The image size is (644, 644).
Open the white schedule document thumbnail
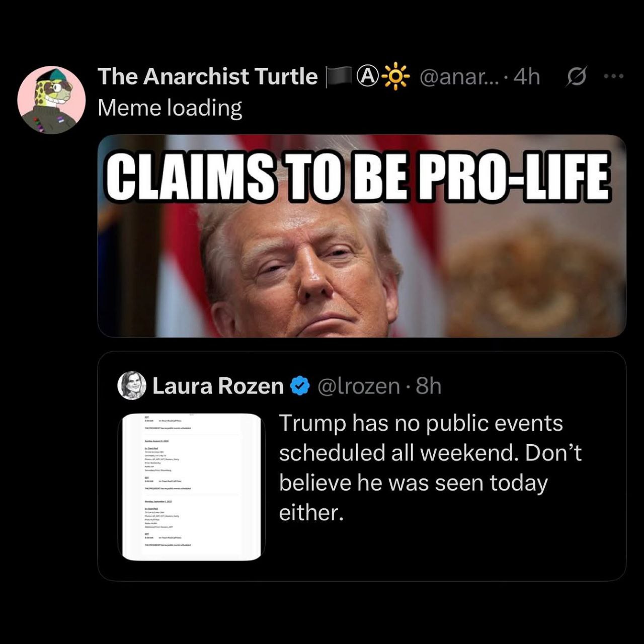[191, 487]
